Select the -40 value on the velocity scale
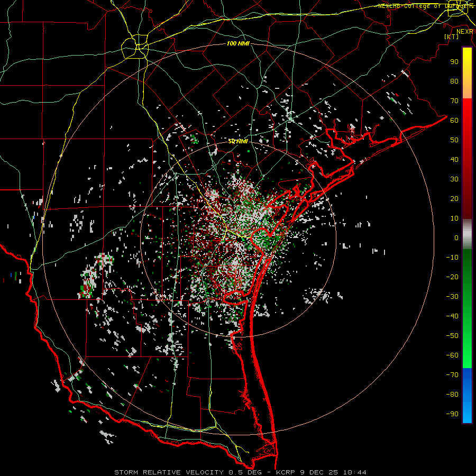Image resolution: width=476 pixels, height=476 pixels. coord(452,316)
